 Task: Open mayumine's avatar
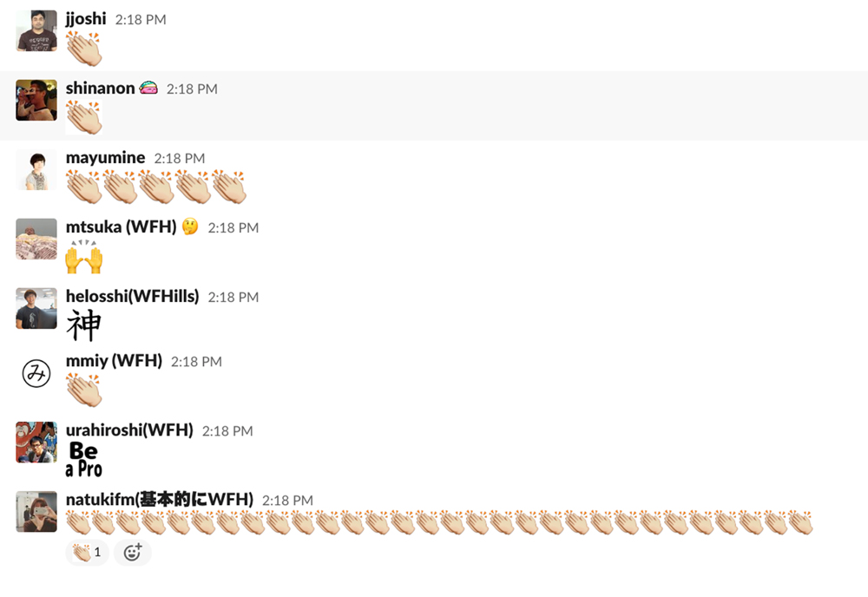[x=36, y=169]
